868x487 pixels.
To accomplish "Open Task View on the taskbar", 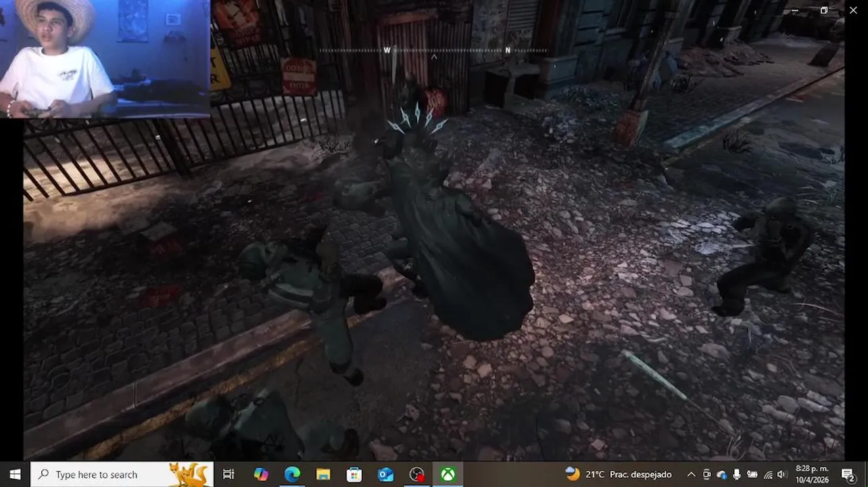I will point(228,475).
